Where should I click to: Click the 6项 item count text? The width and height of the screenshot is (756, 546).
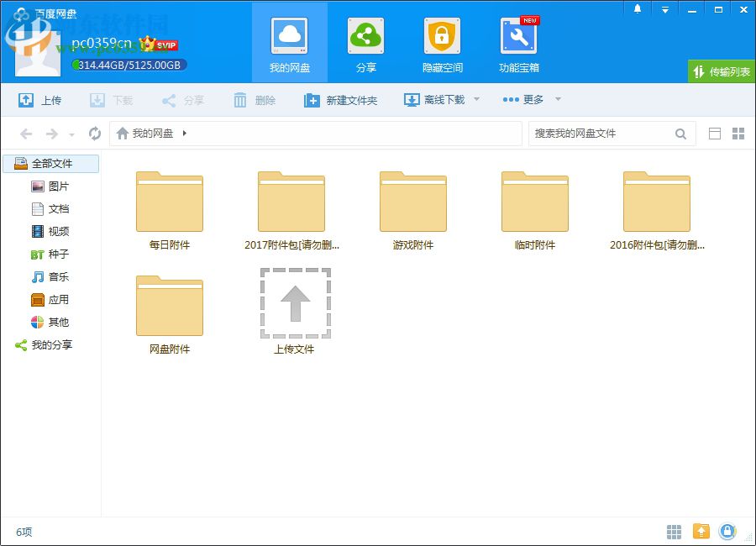click(x=24, y=532)
